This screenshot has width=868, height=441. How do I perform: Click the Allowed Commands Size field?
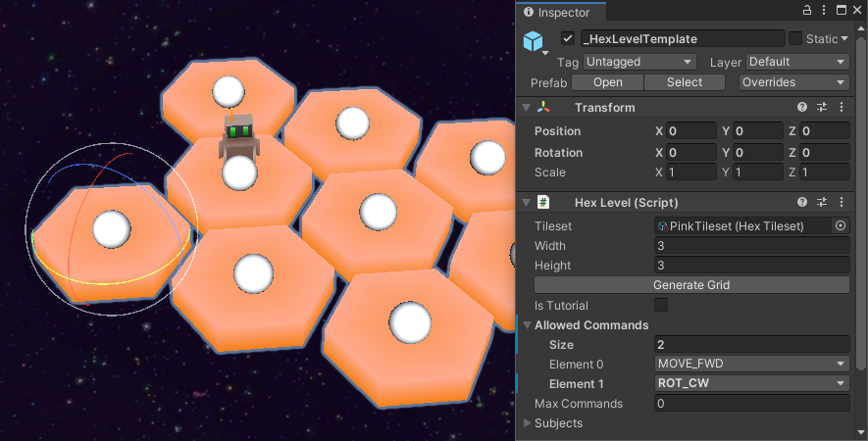tap(751, 344)
